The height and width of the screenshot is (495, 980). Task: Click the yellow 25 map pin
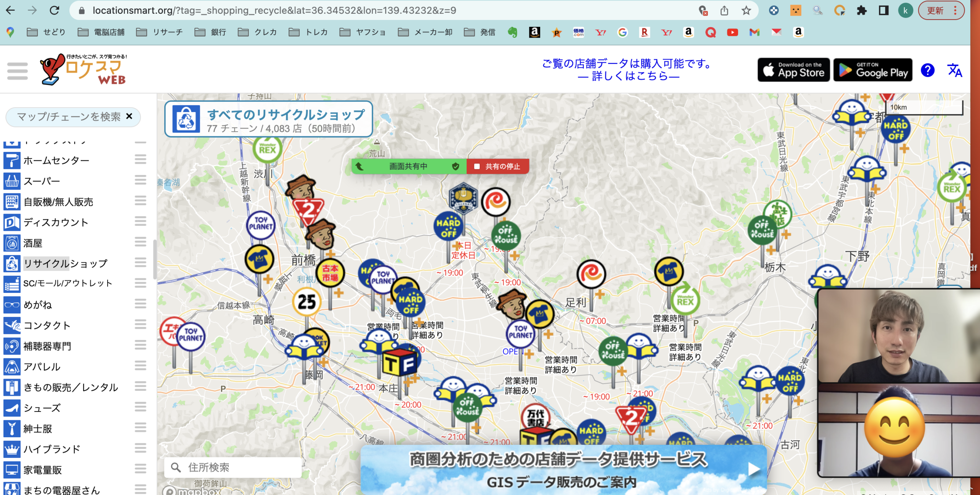pos(307,302)
